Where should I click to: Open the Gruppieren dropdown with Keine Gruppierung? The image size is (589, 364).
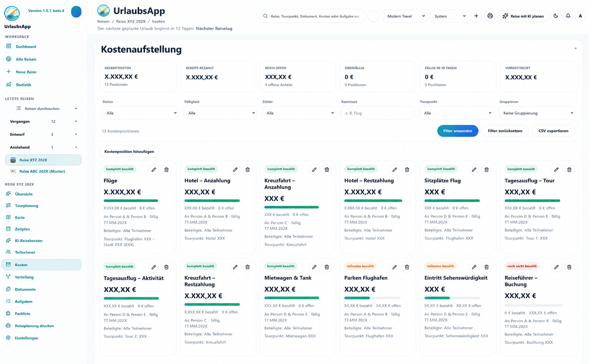pyautogui.click(x=537, y=113)
